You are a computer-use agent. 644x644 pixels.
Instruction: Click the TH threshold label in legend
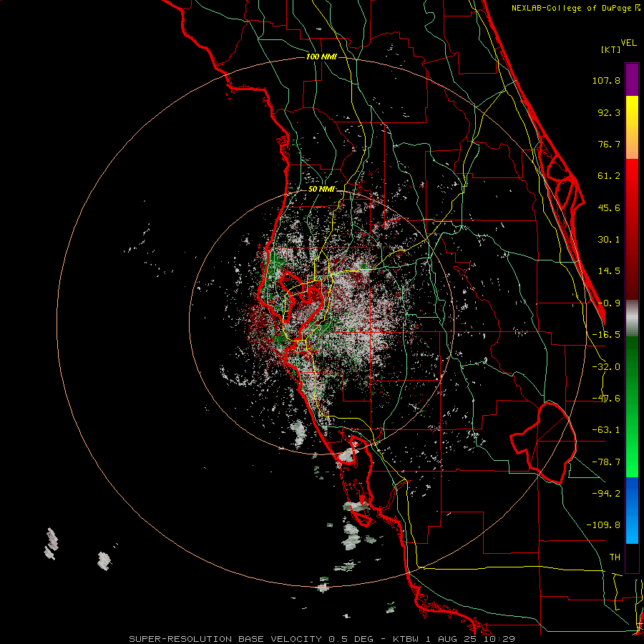[615, 557]
